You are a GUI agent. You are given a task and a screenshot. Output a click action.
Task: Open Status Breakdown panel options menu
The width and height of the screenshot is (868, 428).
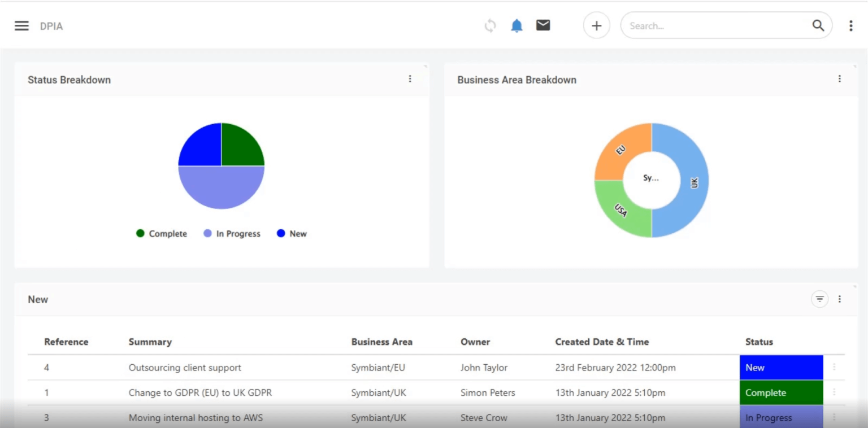410,79
